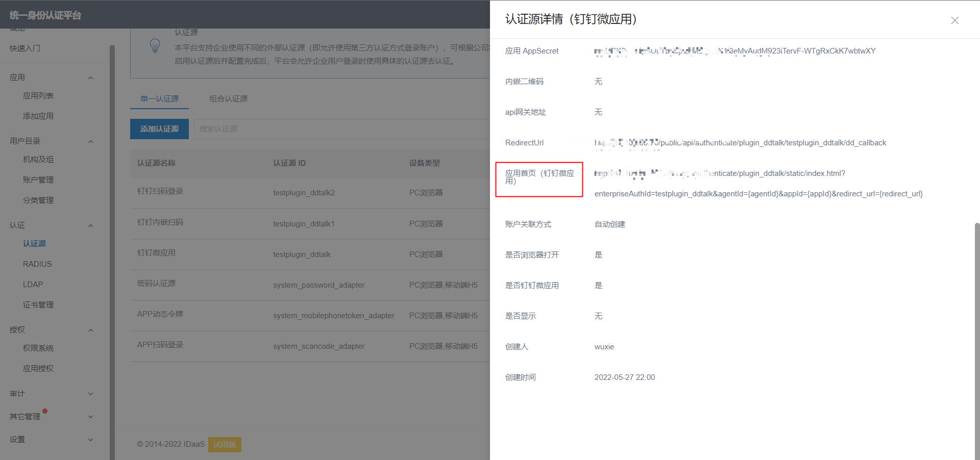The width and height of the screenshot is (980, 460).
Task: Open the RADIUS menu item
Action: [37, 264]
